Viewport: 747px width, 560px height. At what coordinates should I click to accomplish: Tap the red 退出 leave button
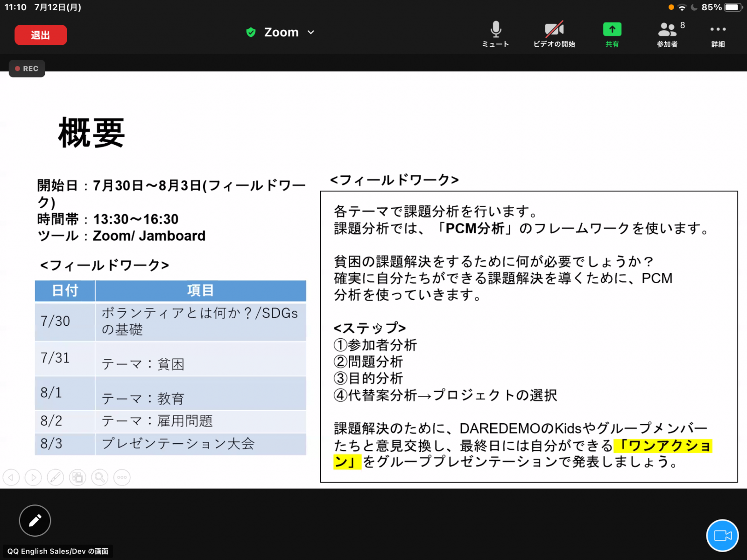[41, 35]
